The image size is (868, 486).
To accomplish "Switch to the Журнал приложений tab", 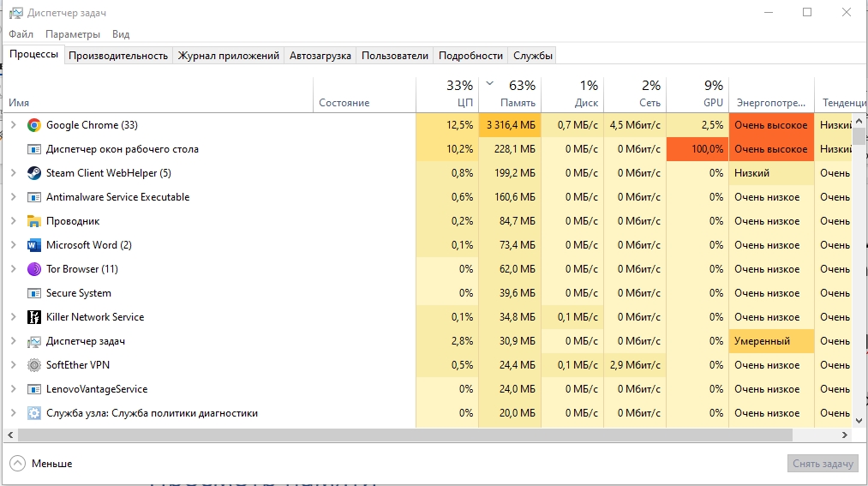I will 228,56.
